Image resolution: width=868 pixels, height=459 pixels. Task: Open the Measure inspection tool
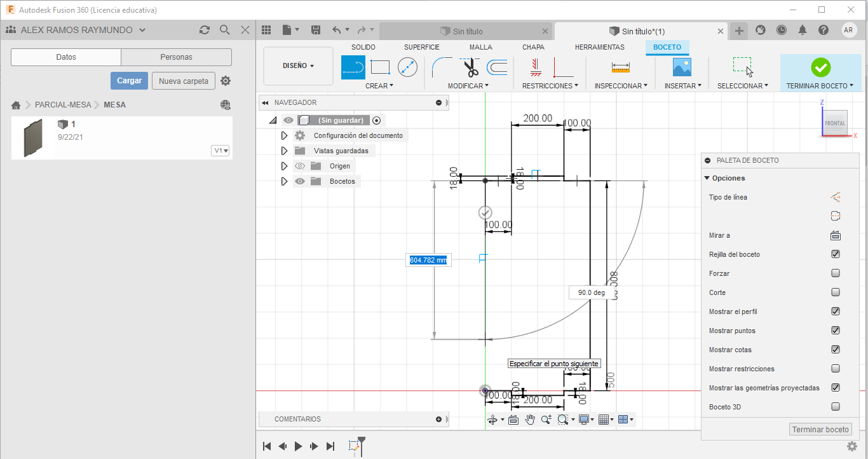620,67
